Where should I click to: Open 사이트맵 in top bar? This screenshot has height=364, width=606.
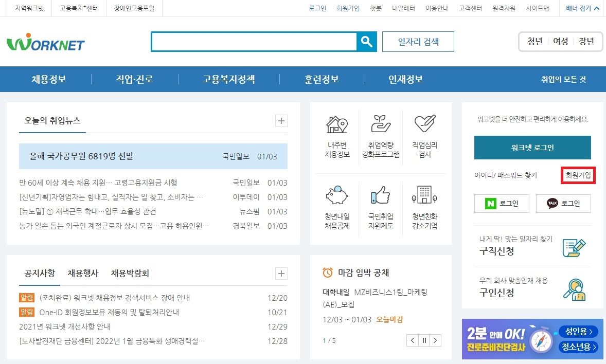pyautogui.click(x=538, y=8)
